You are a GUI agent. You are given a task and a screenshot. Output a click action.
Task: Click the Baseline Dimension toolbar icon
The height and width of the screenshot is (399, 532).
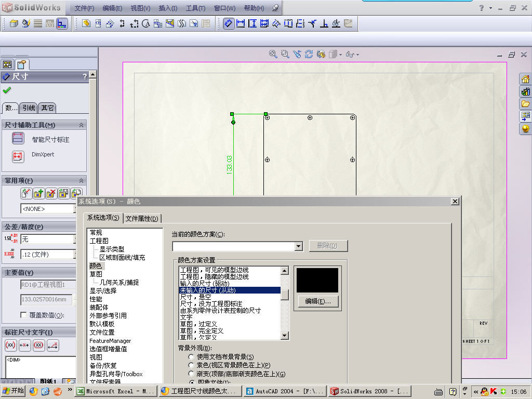click(x=264, y=23)
